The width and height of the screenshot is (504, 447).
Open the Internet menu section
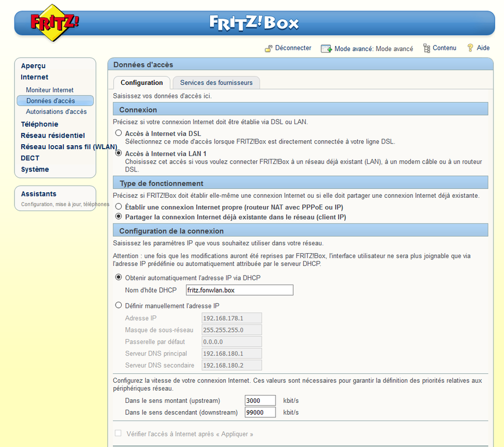35,77
